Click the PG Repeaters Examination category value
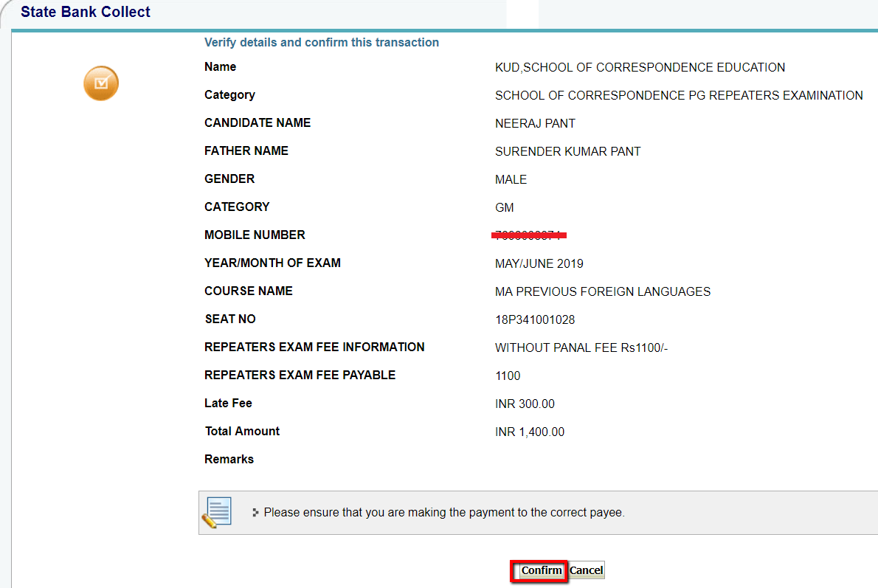The image size is (878, 588). [x=679, y=96]
